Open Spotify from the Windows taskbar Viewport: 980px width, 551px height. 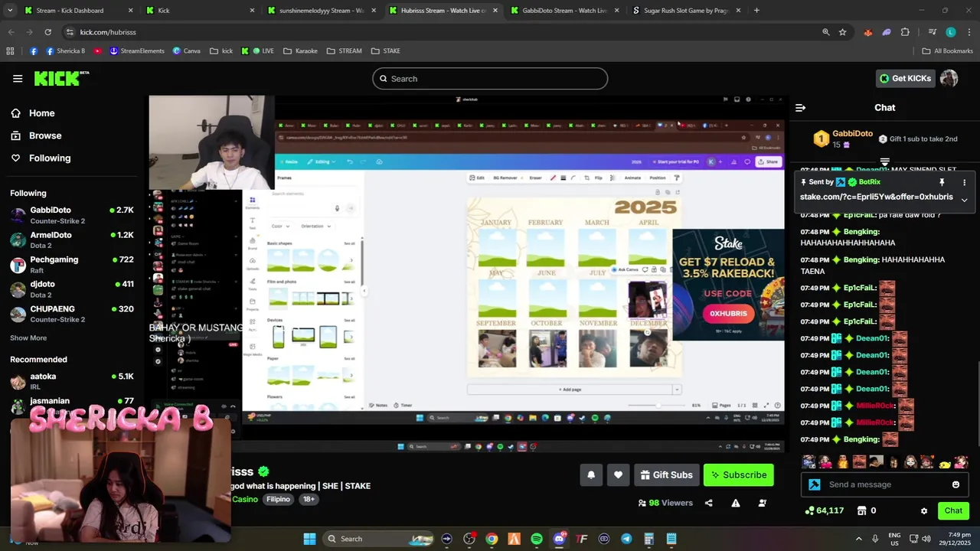[537, 539]
